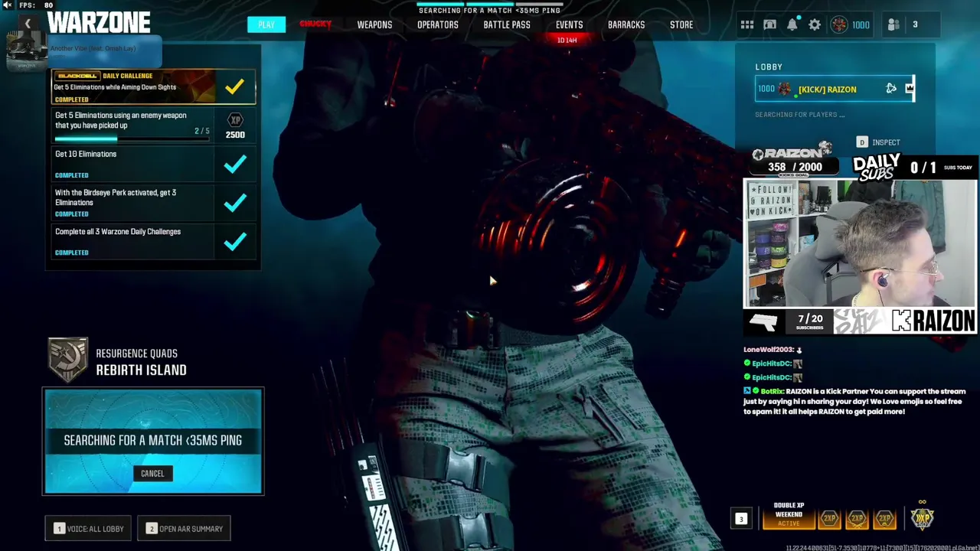This screenshot has width=980, height=551.
Task: Open AAR Summary
Action: coord(185,529)
